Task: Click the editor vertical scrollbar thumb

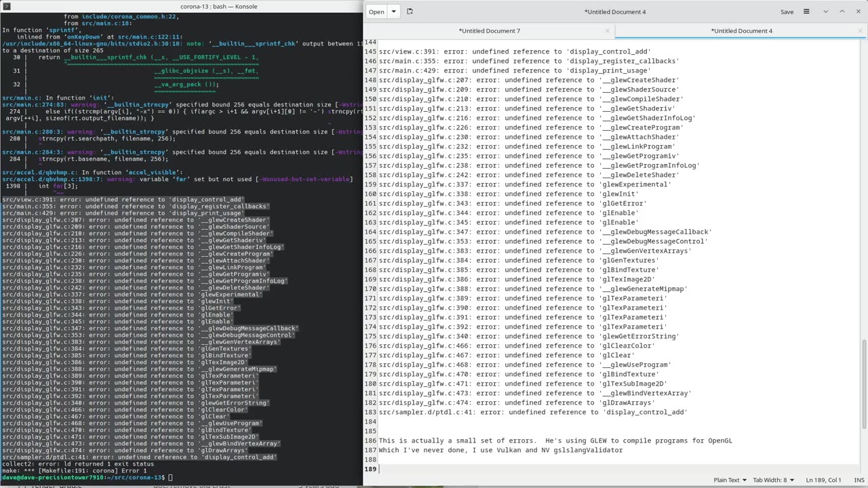Action: [x=864, y=384]
